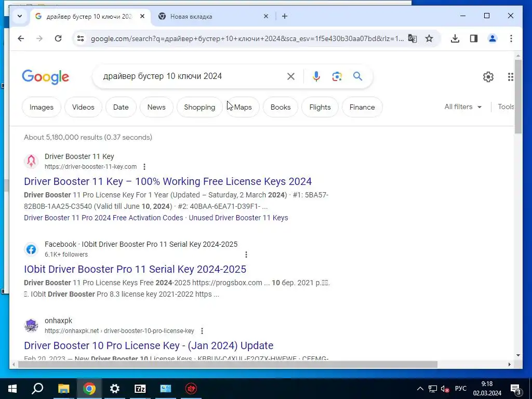Show hidden tray icons chevron

click(420, 389)
